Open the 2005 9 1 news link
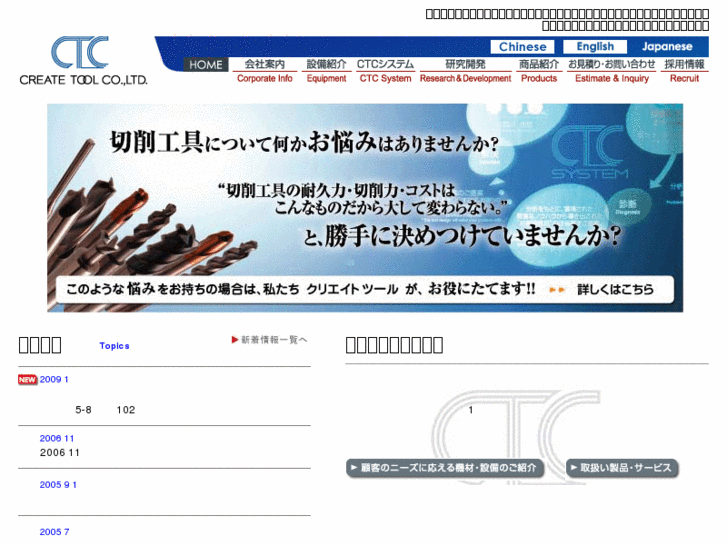 pos(58,485)
